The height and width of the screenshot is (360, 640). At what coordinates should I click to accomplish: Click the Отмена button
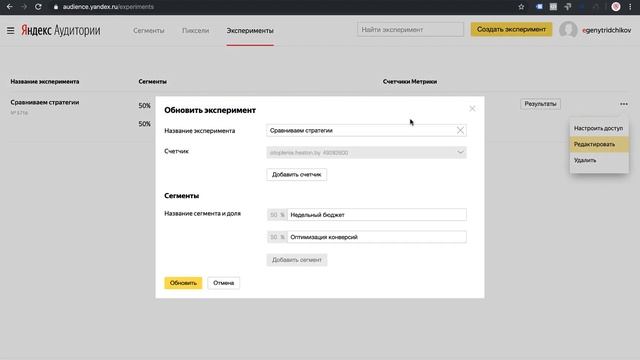pos(223,283)
